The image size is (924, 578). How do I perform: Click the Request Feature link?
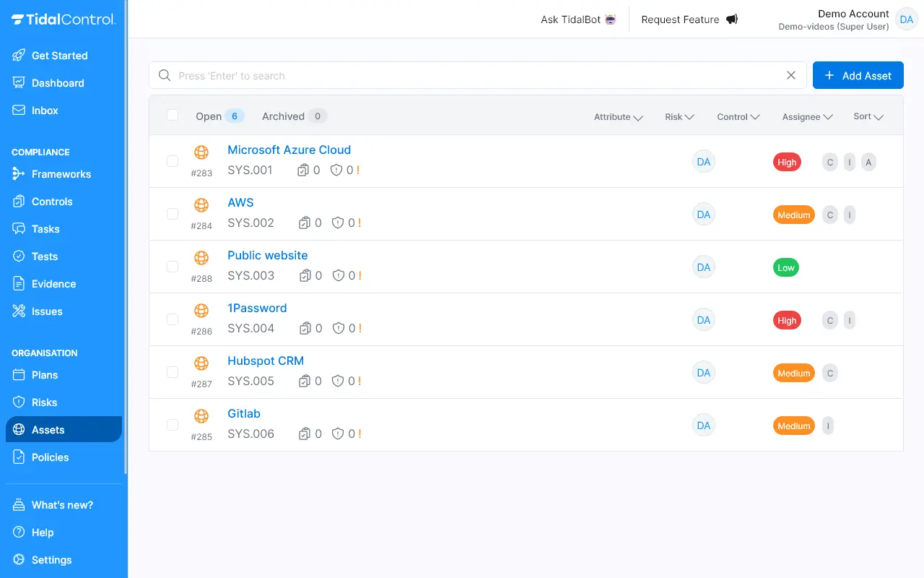689,20
